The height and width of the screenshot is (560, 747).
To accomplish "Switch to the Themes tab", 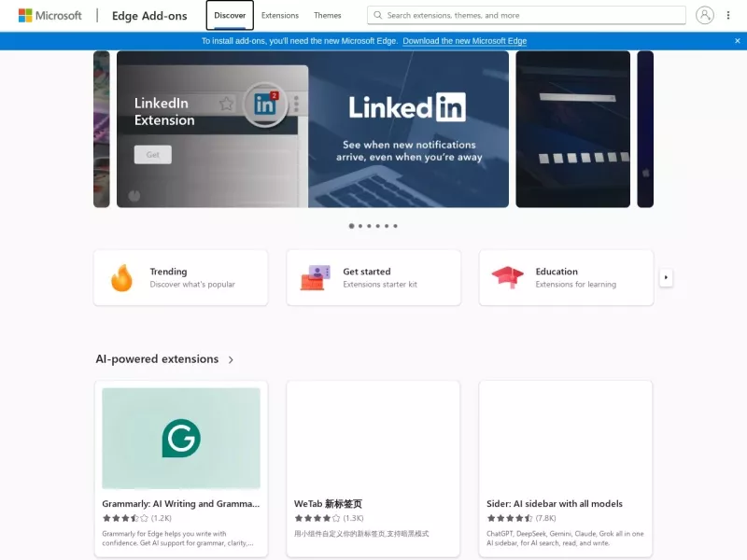I will [328, 15].
